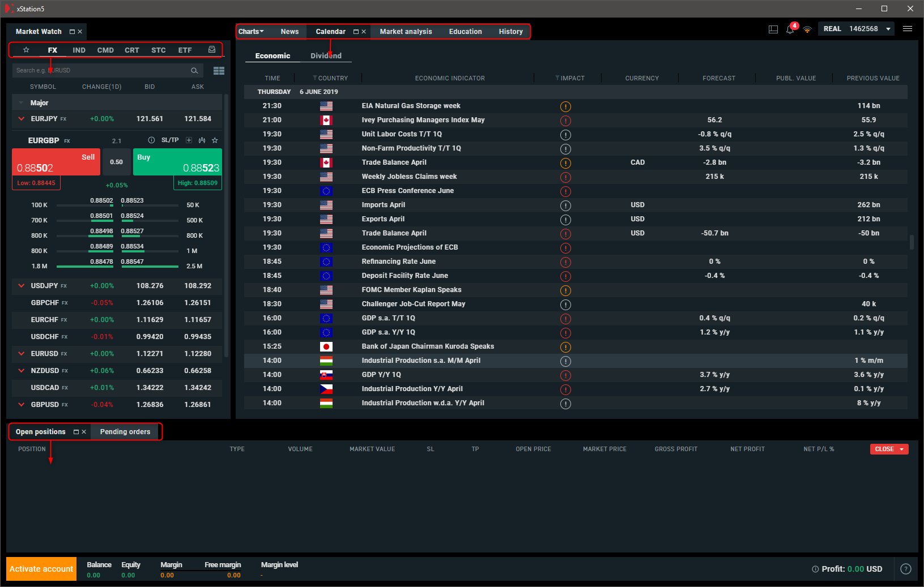Open the CLOSE positions dropdown arrow
This screenshot has height=587, width=924.
[901, 449]
